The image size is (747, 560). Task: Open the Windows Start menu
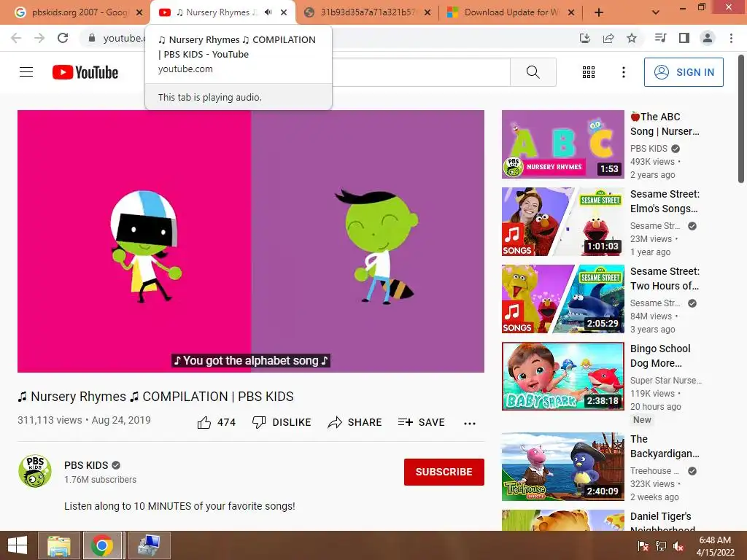point(18,545)
